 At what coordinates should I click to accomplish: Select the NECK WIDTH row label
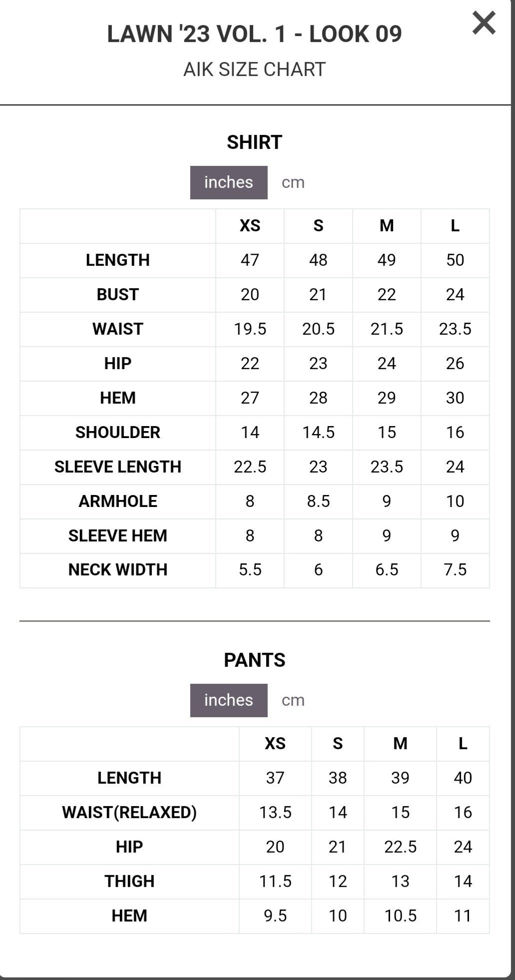[x=118, y=570]
